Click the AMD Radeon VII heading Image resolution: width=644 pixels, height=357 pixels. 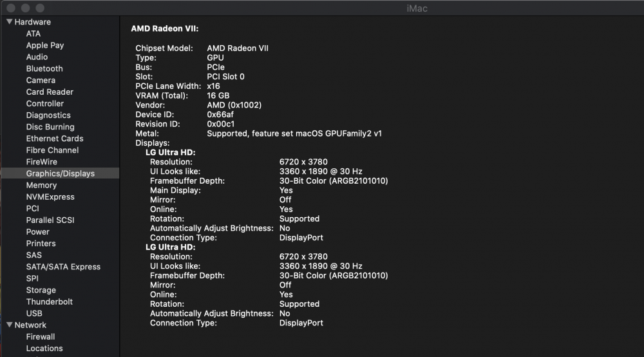(x=165, y=28)
